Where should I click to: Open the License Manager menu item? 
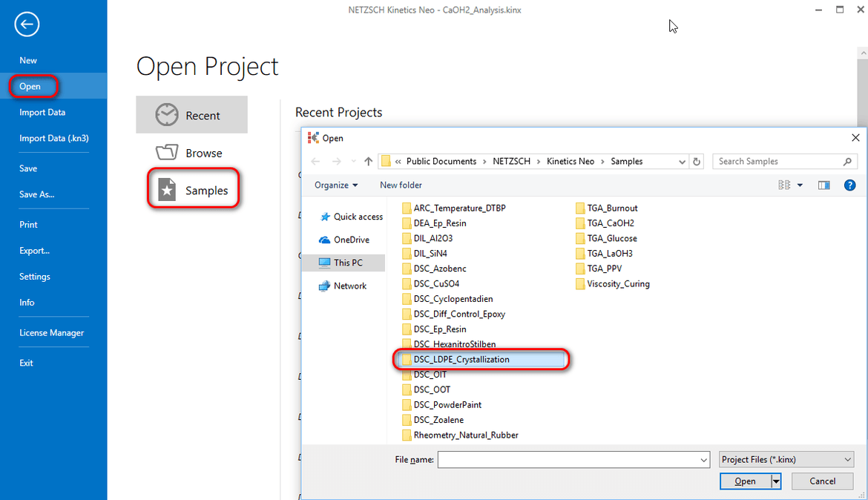(x=51, y=333)
